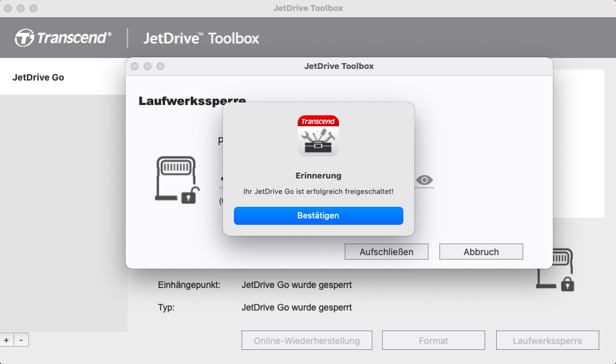Minimize the main JetDrive Toolbox window
616x364 pixels.
coord(21,8)
